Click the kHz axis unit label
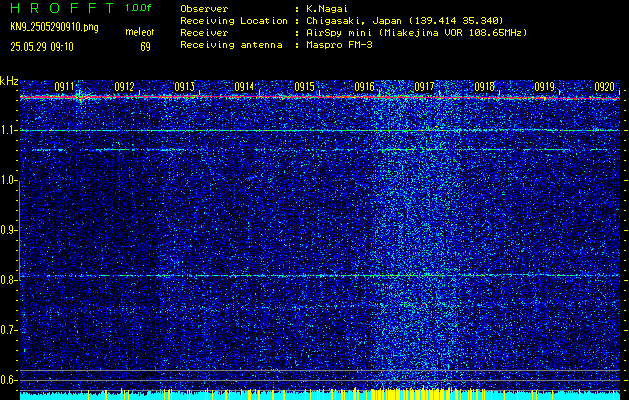 [x=9, y=81]
